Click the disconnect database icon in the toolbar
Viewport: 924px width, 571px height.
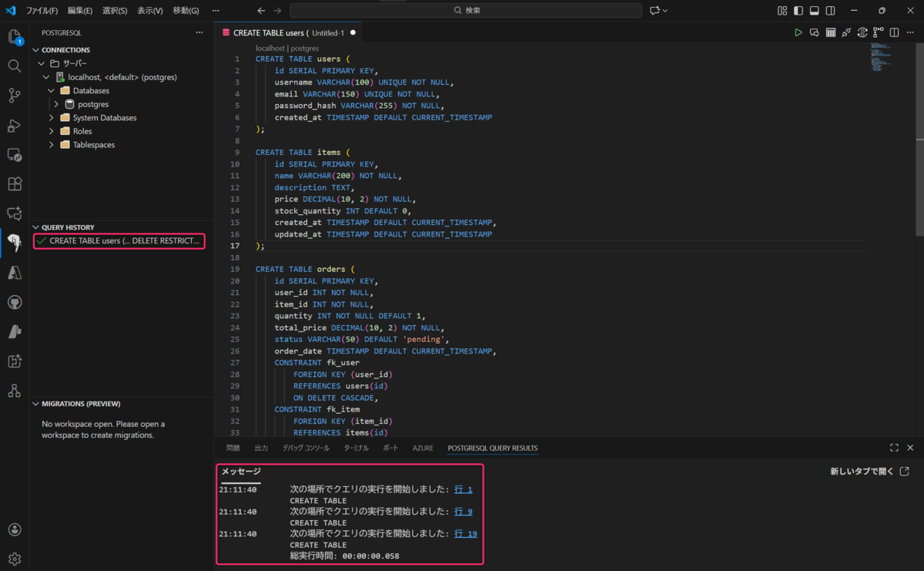tap(846, 32)
